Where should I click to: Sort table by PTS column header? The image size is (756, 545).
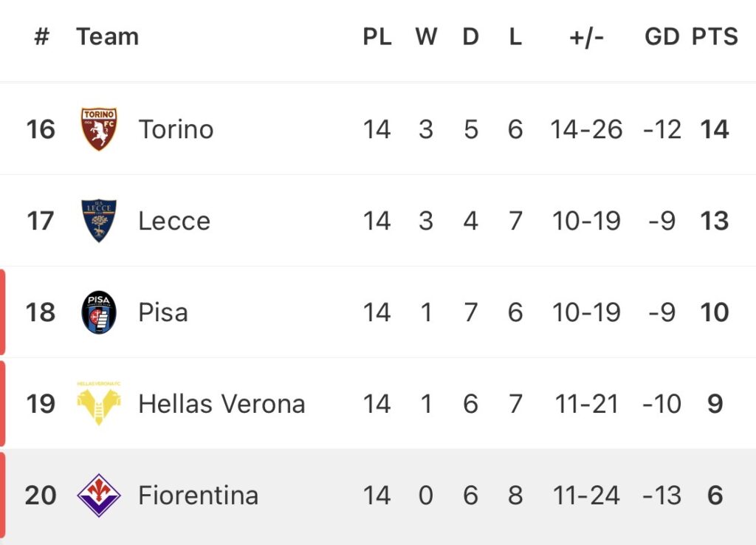coord(715,37)
